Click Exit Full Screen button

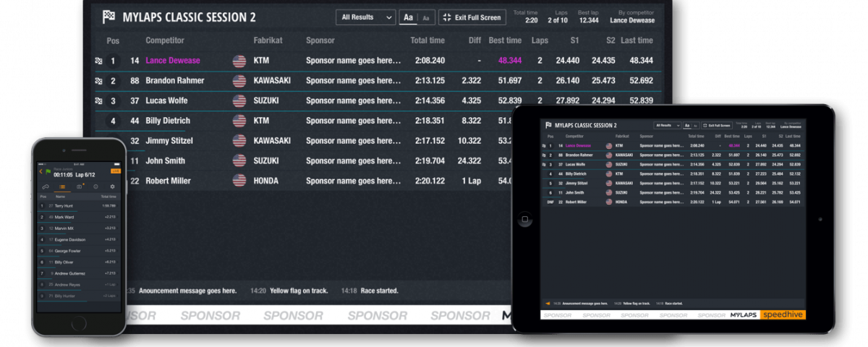(472, 17)
